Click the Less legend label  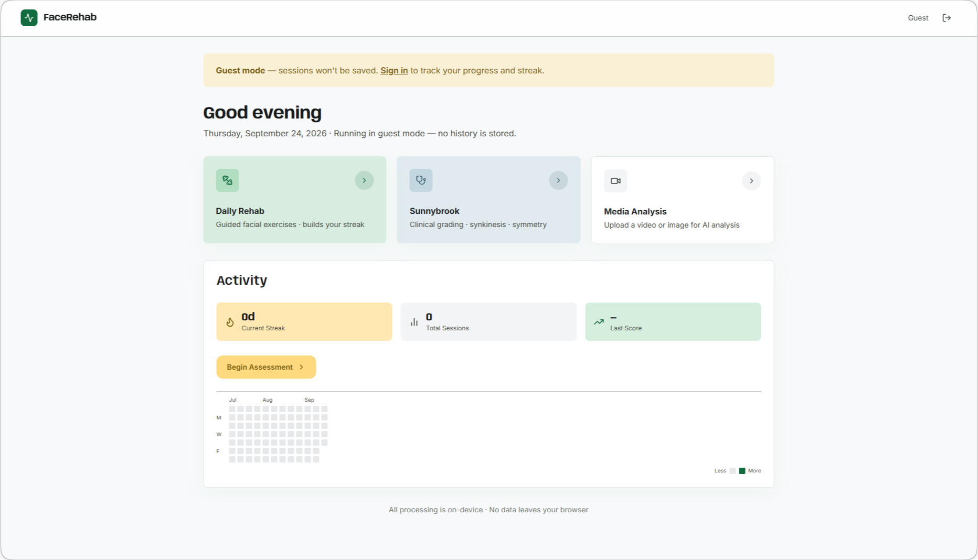(720, 471)
